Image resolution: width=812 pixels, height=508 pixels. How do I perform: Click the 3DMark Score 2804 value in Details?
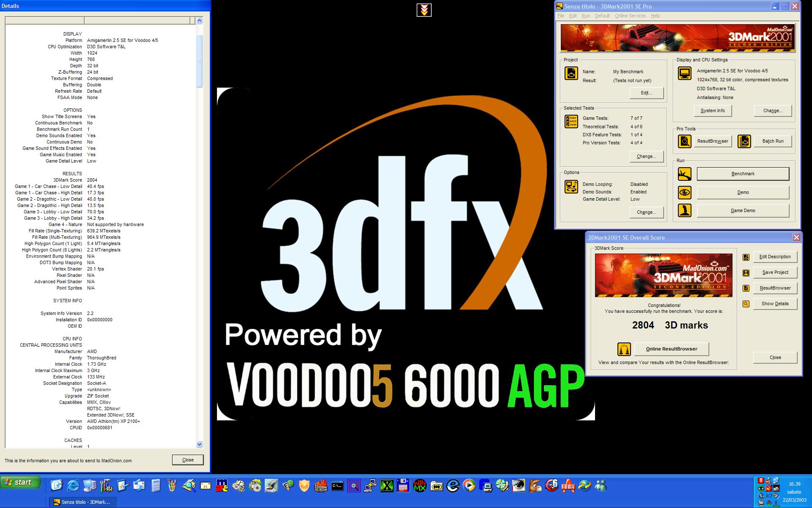point(92,180)
